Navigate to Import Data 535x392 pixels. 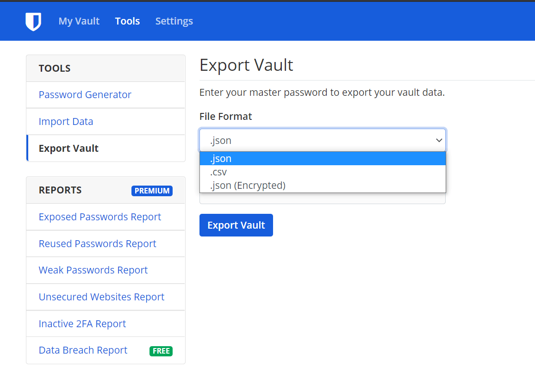pyautogui.click(x=66, y=121)
